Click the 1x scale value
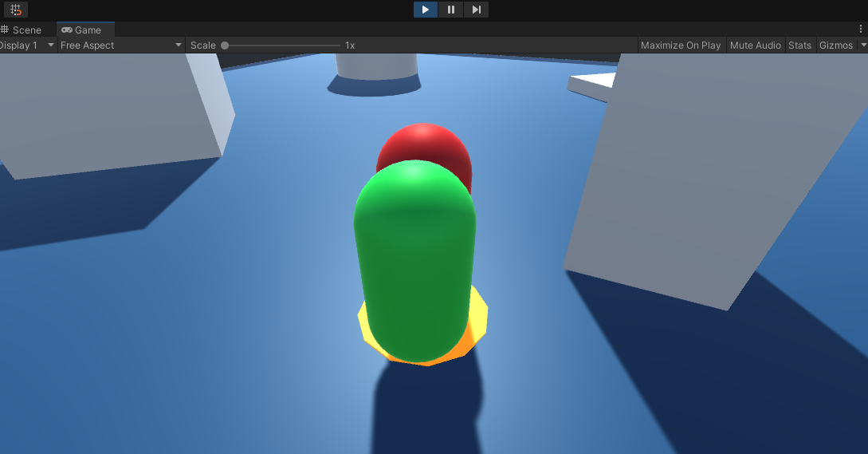 (x=350, y=45)
